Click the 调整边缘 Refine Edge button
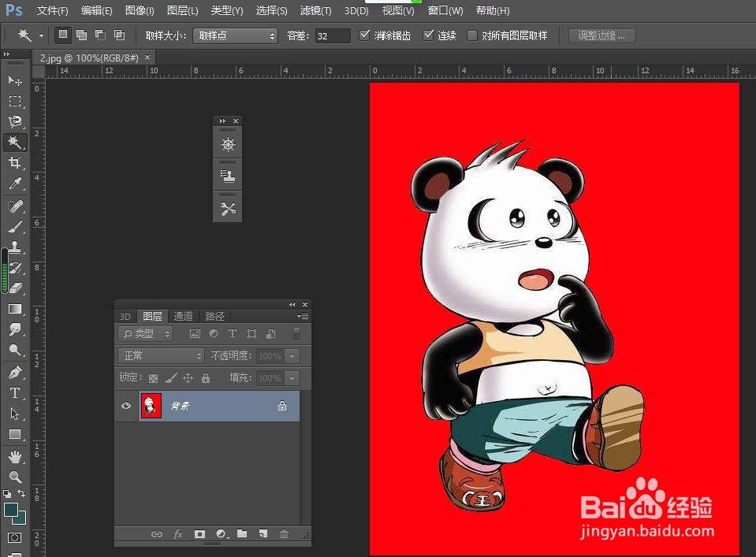756x557 pixels. 601,35
